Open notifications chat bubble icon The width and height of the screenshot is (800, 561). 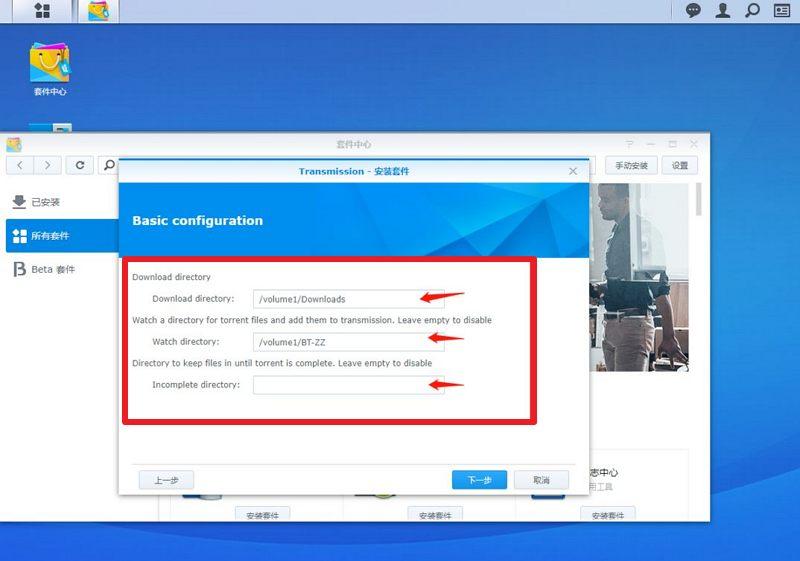(x=693, y=11)
